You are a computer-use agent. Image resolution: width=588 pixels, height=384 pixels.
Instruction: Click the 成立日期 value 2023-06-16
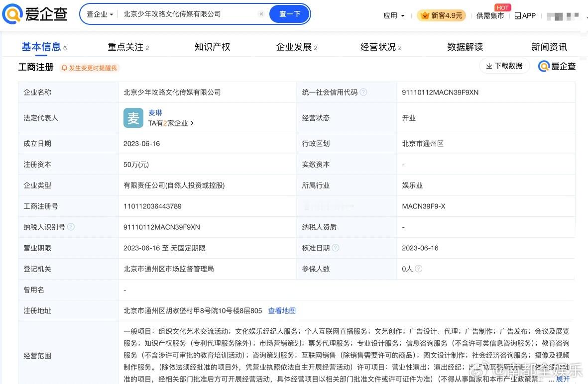142,143
